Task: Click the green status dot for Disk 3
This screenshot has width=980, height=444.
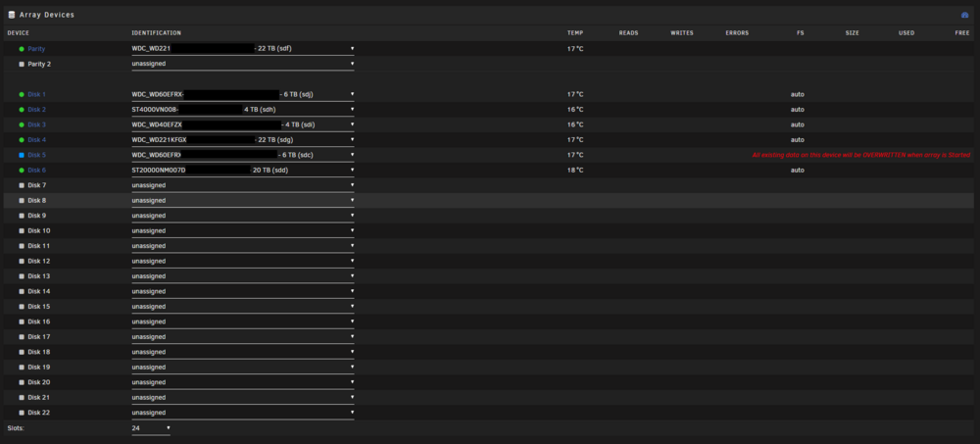Action: (x=22, y=124)
